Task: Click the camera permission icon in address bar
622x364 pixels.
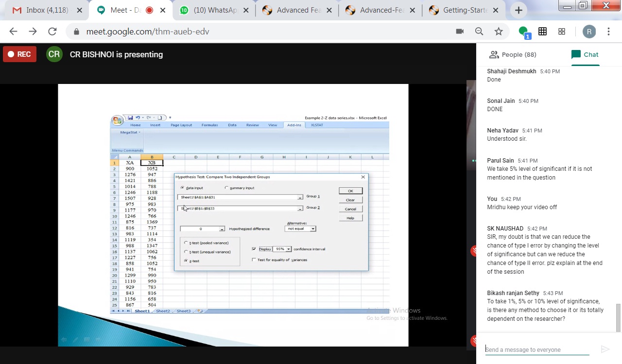Action: click(x=459, y=32)
